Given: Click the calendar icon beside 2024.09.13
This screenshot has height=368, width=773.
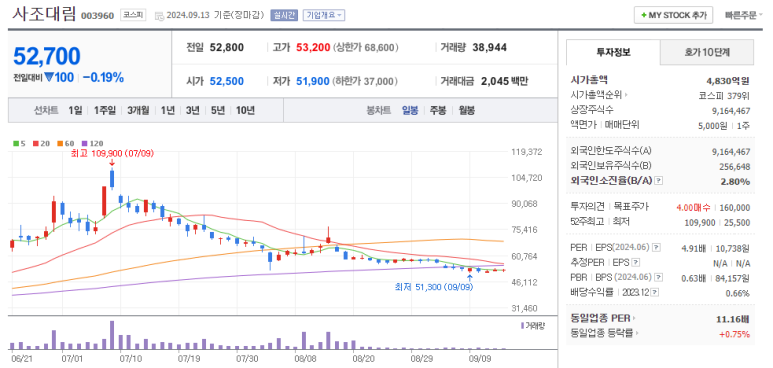Looking at the screenshot, I should [159, 15].
